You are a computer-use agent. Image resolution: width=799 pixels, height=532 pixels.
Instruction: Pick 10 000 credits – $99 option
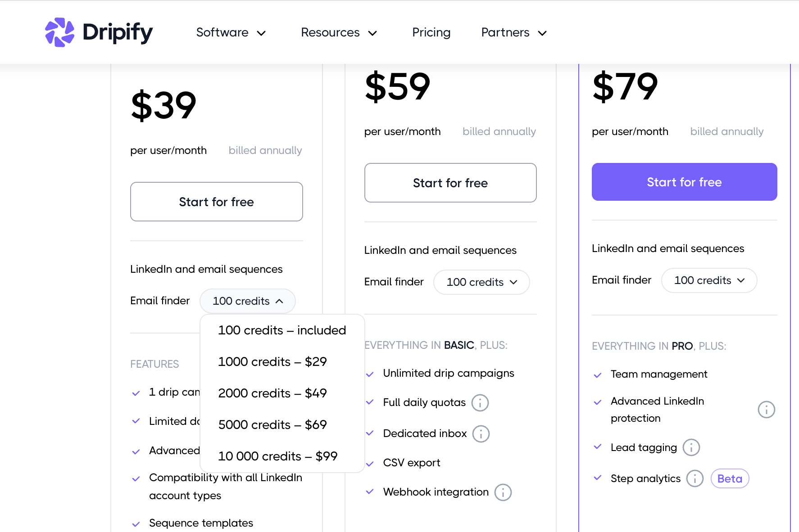[278, 456]
